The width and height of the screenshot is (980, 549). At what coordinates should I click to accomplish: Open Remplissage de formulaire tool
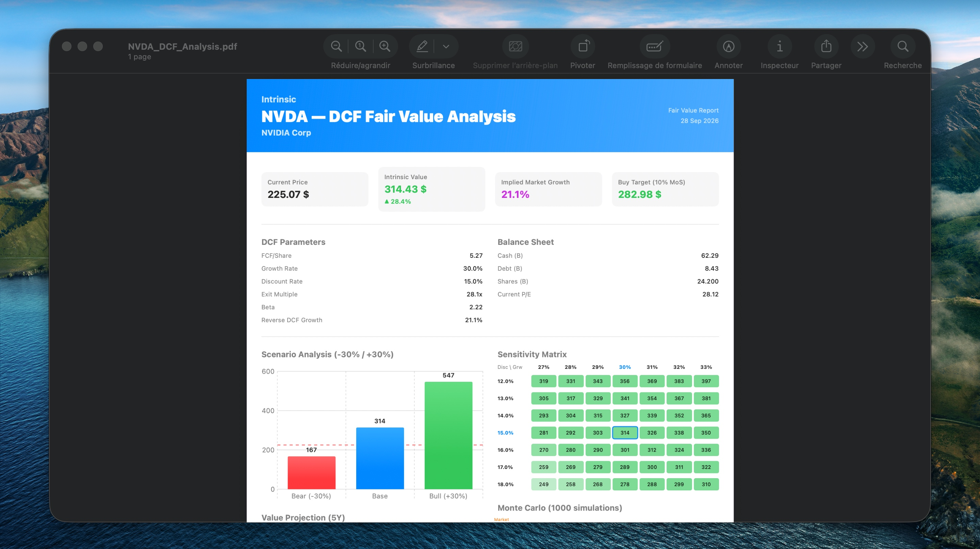coord(654,46)
